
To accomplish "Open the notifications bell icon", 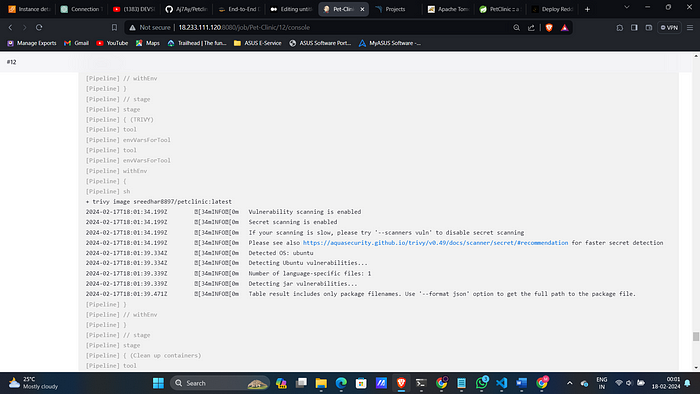I will pyautogui.click(x=688, y=383).
